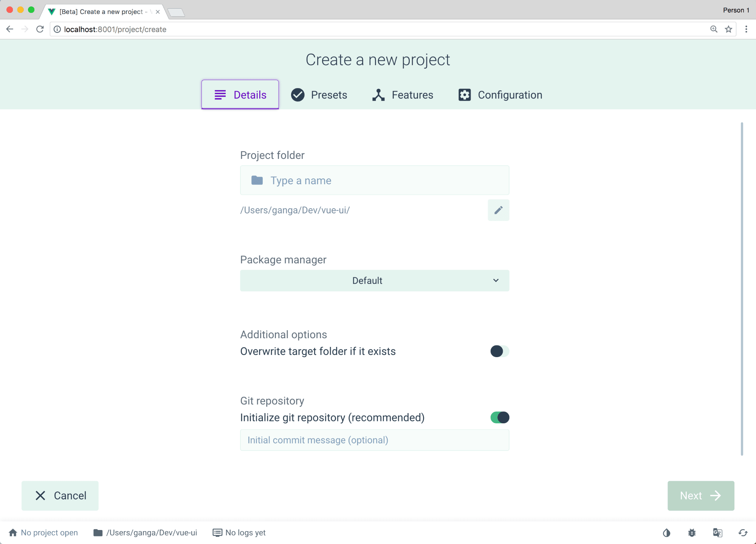This screenshot has height=544, width=756.
Task: Open the Configuration tab
Action: (500, 95)
